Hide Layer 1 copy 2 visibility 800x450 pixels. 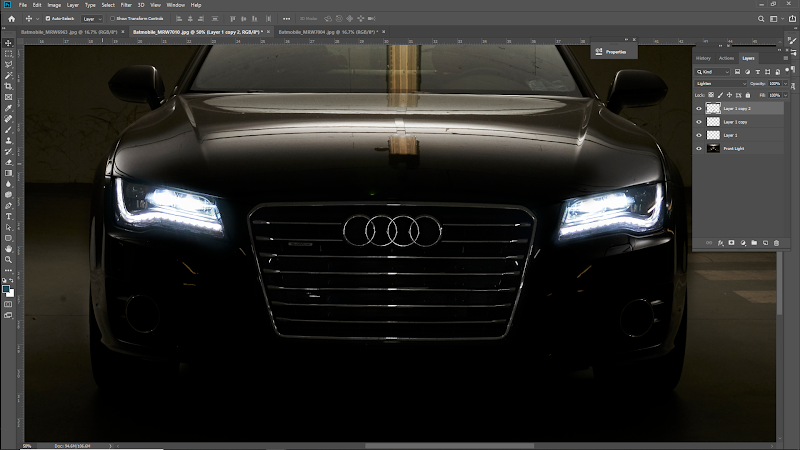pos(699,108)
